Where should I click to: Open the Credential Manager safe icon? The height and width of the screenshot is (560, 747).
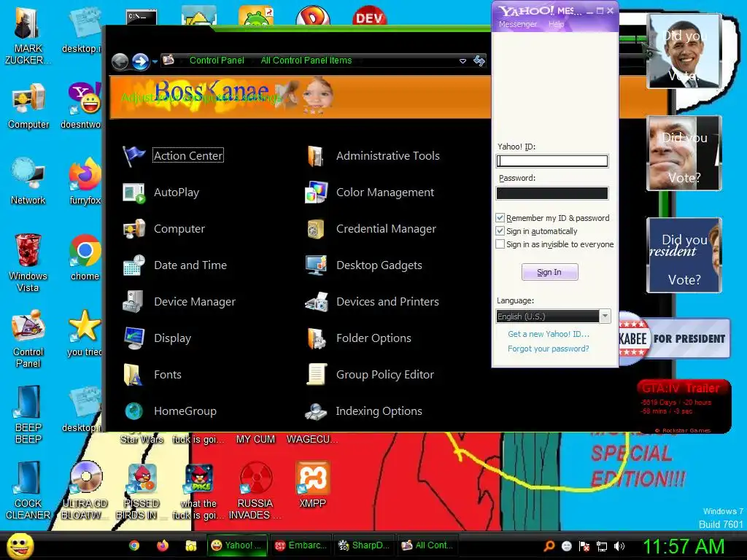tap(316, 228)
